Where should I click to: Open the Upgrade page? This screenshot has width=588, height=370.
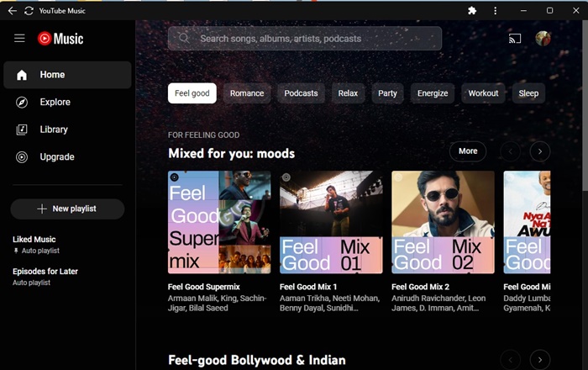coord(67,157)
